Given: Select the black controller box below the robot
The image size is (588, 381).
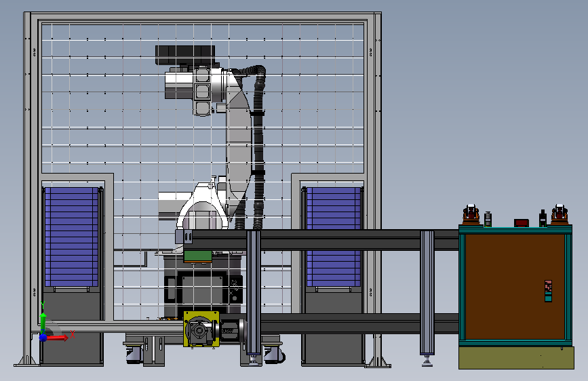Looking at the screenshot, I should (x=203, y=289).
